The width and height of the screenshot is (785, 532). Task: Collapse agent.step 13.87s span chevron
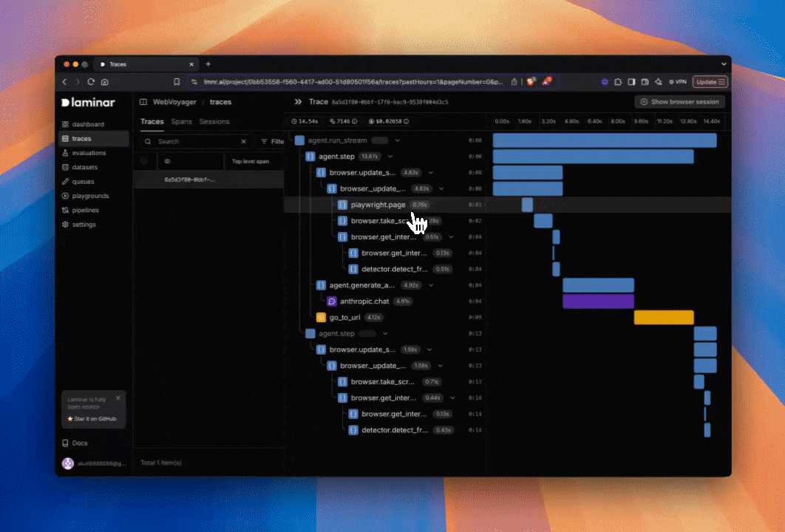390,157
